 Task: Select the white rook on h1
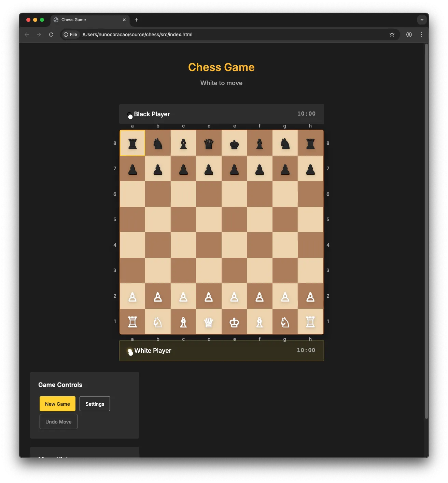(310, 322)
